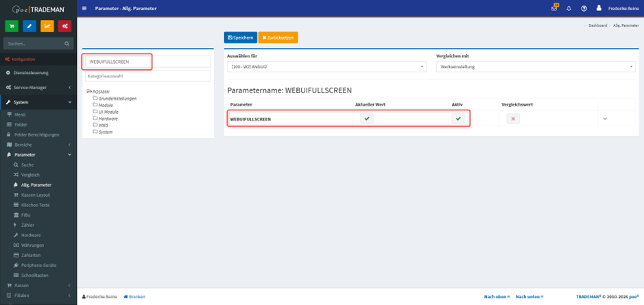Open the Zähler submenu item
The height and width of the screenshot is (305, 644).
click(x=38, y=225)
